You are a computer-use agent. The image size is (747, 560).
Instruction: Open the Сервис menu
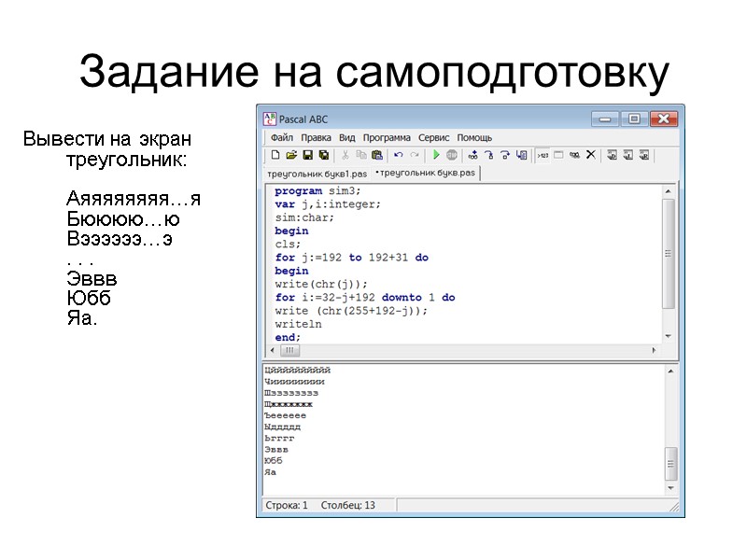[433, 137]
